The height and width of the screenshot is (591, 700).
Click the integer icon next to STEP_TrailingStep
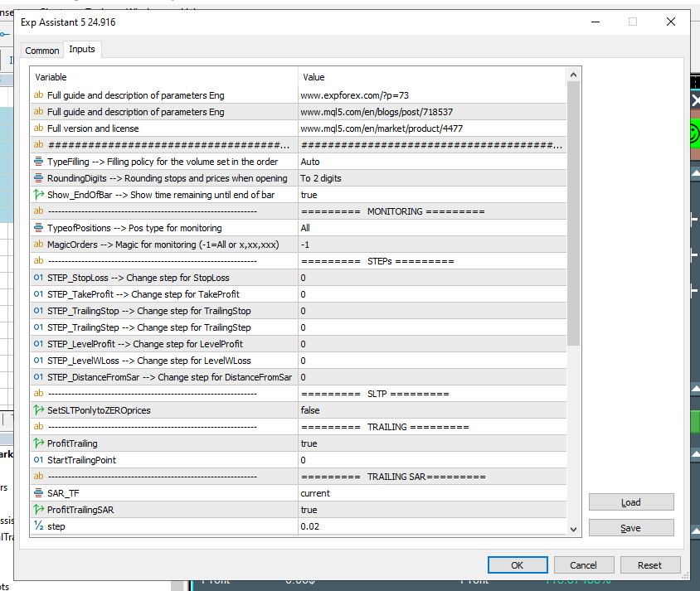(x=39, y=327)
